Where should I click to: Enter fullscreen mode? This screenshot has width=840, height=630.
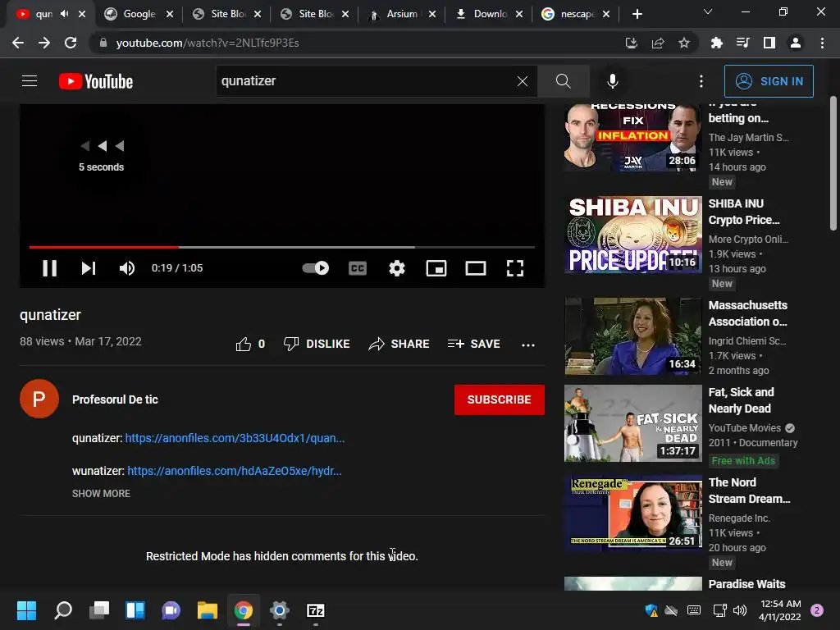515,268
